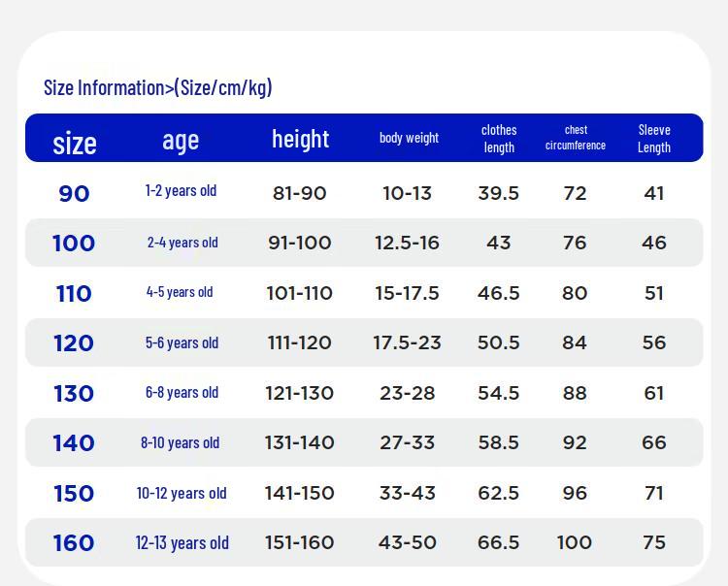Screen dimensions: 728x586
Task: Click sleeve length value 66
Action: [x=654, y=442]
